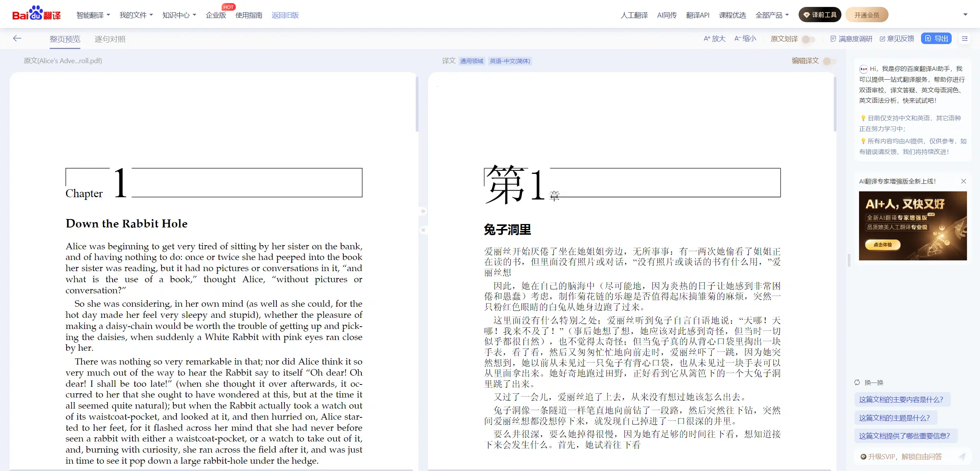The image size is (980, 471).
Task: Expand the 智能翻译 dropdown menu
Action: click(93, 15)
